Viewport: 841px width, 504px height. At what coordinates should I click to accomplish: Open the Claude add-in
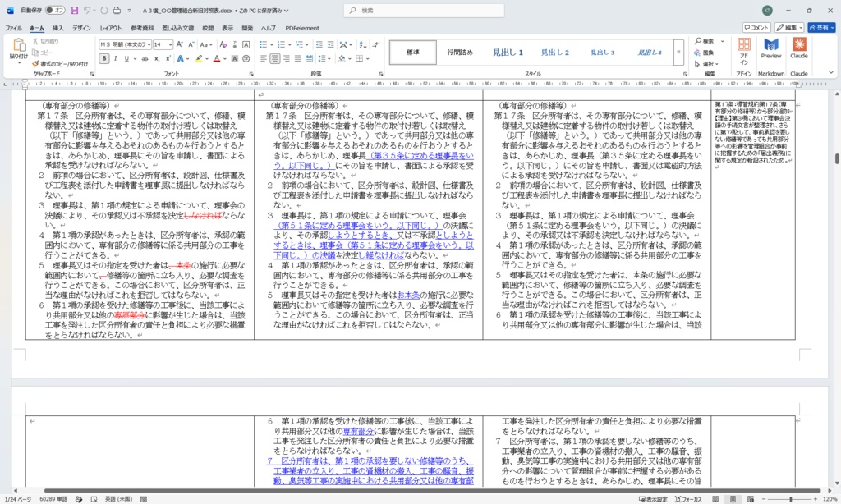798,48
